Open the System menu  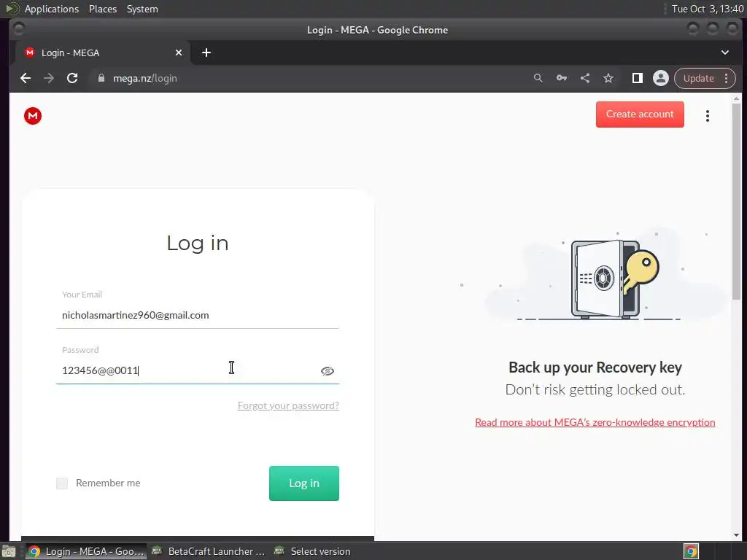[x=142, y=9]
